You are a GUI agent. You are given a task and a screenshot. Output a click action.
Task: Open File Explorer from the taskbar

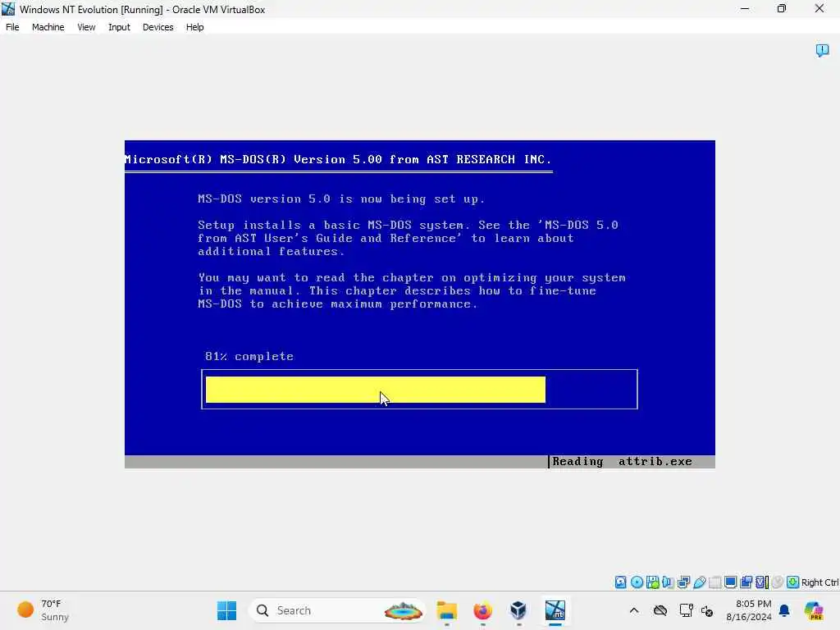447,610
